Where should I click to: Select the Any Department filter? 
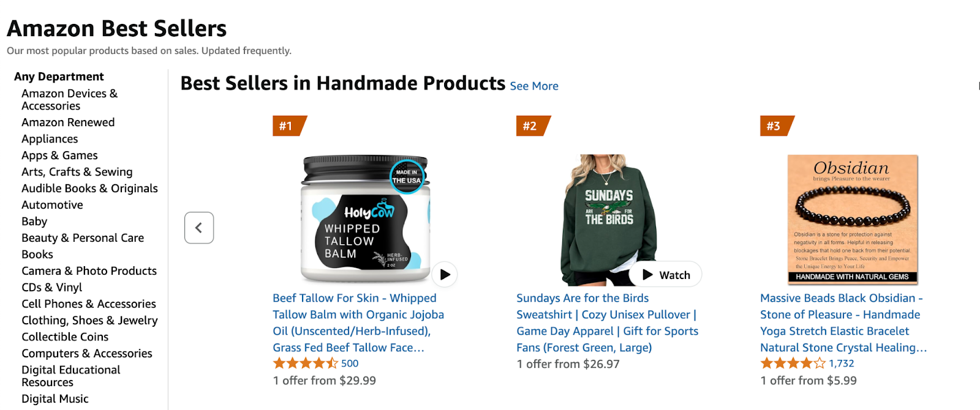point(59,76)
